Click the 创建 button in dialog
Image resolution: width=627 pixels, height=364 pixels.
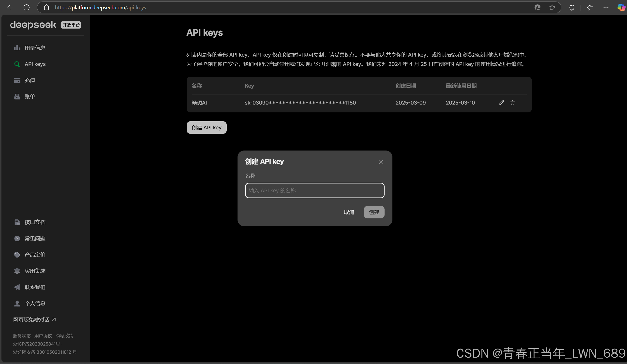click(374, 212)
